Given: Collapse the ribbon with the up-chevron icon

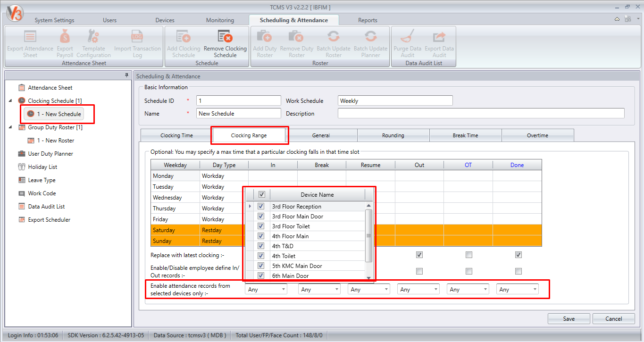Looking at the screenshot, I should [617, 19].
